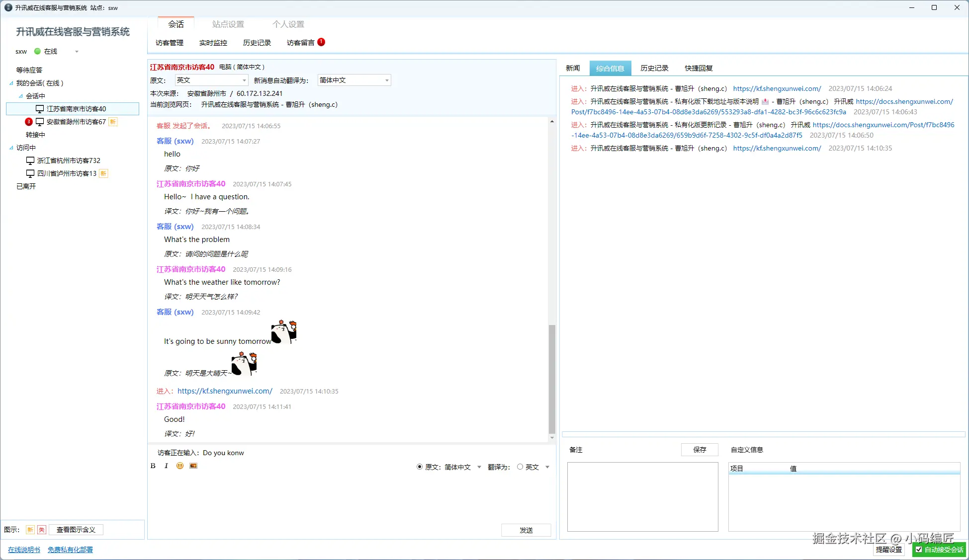
Task: Click the green online status indicator
Action: click(37, 51)
